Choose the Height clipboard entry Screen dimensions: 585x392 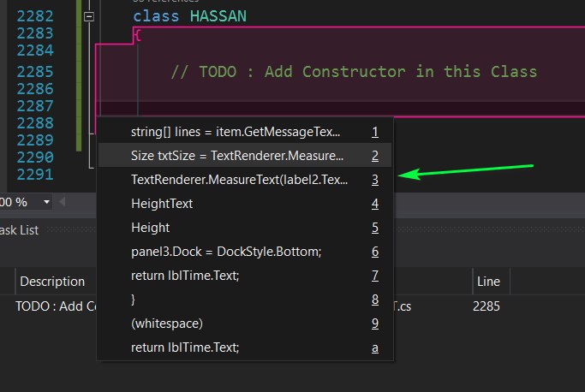[245, 228]
